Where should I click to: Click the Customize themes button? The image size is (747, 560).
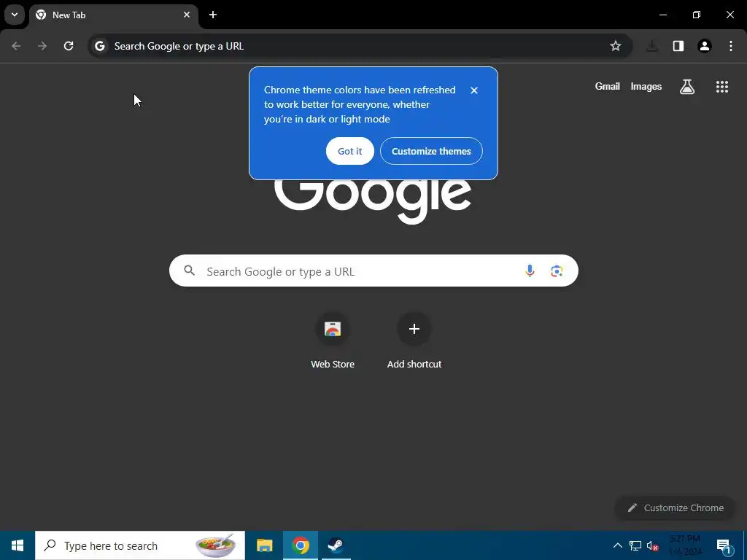[x=431, y=151]
